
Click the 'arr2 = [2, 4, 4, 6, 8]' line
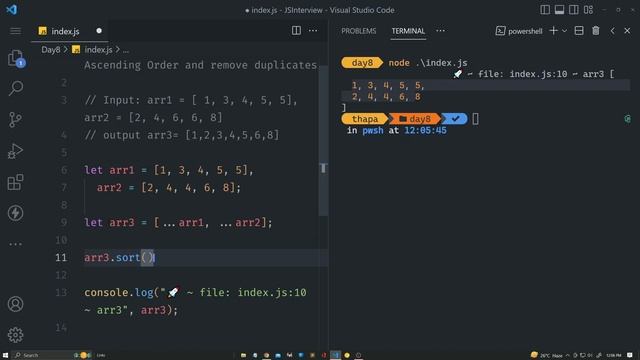(169, 188)
